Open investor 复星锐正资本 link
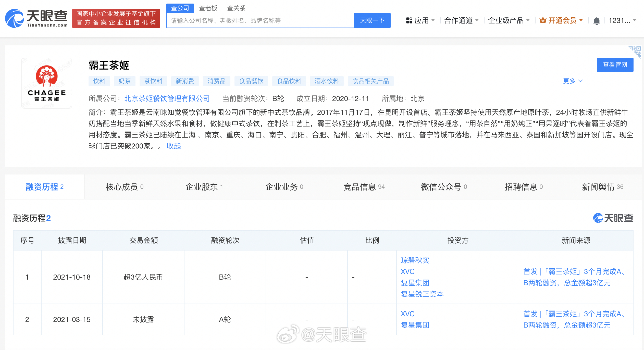 (422, 294)
